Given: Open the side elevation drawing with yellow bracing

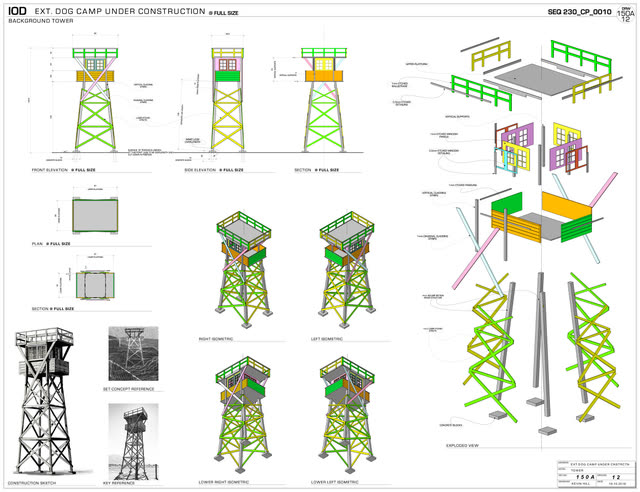Looking at the screenshot, I should [x=227, y=99].
